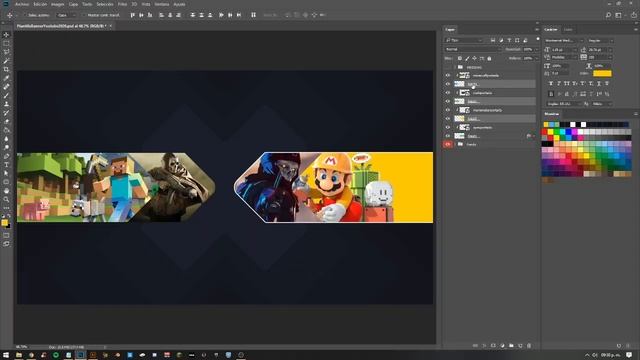Select the Crop tool

coord(6,69)
